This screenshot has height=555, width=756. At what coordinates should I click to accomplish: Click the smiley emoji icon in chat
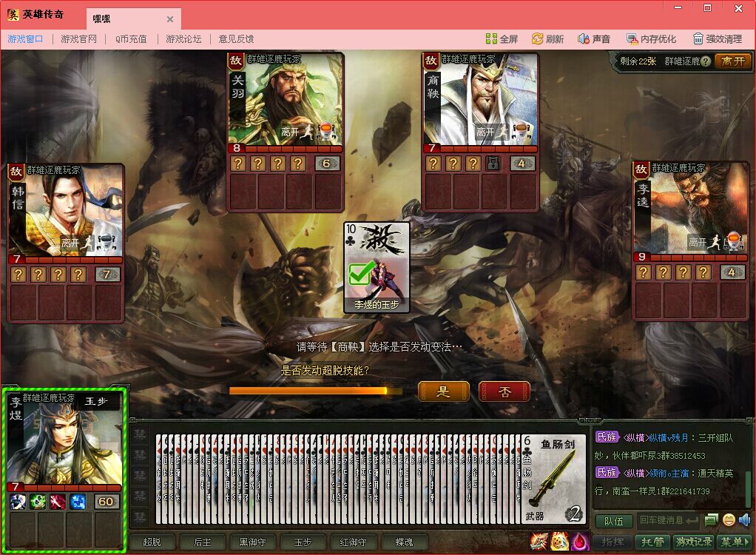pyautogui.click(x=729, y=520)
